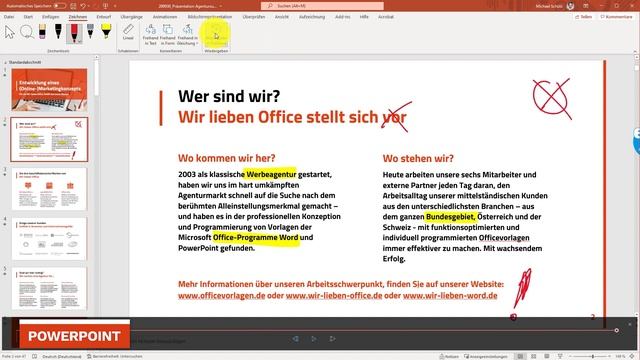The image size is (640, 360).
Task: Toggle Notizen pane in status bar
Action: 449,356
